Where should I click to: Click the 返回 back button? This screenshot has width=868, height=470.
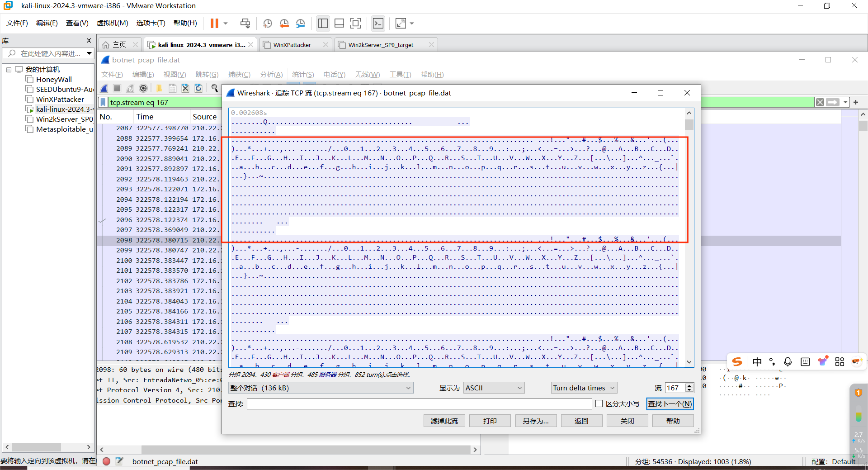[x=581, y=421]
